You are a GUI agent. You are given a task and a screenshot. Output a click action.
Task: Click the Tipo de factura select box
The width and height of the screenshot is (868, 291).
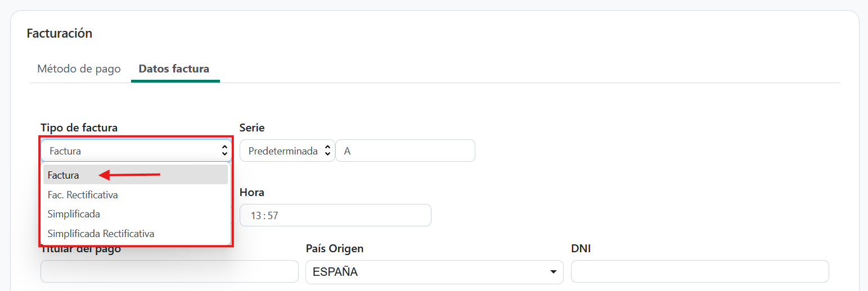[128, 151]
